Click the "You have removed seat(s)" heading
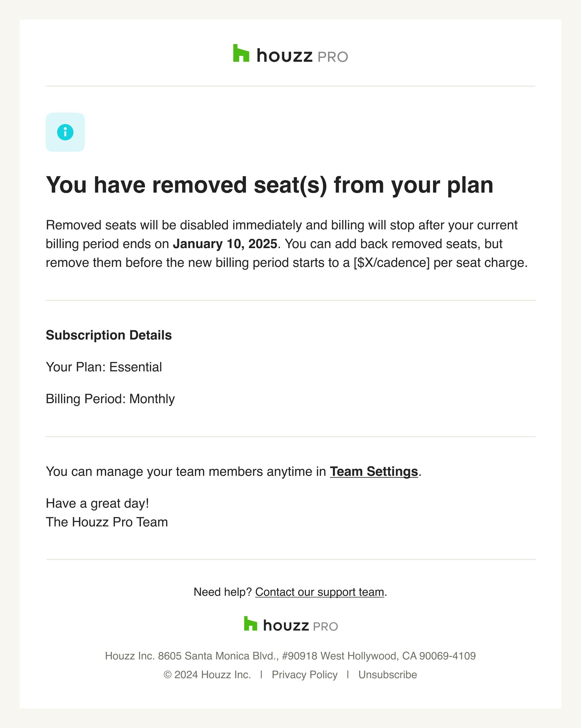581x728 pixels. [269, 185]
